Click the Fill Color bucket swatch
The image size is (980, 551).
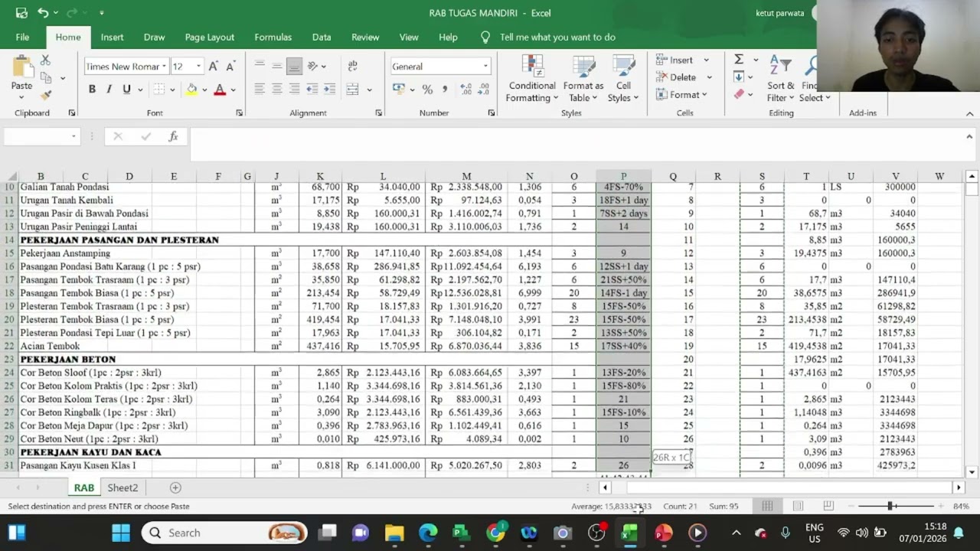191,90
